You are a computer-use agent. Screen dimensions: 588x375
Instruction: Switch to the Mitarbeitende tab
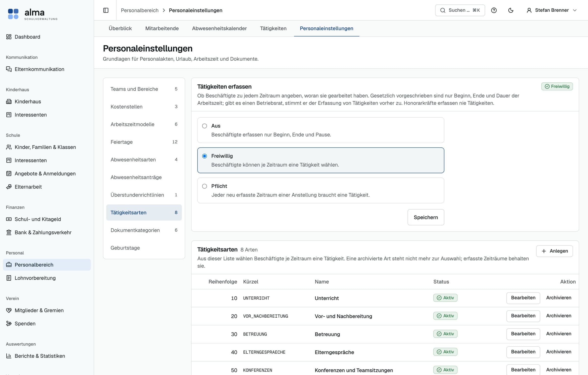click(x=162, y=28)
